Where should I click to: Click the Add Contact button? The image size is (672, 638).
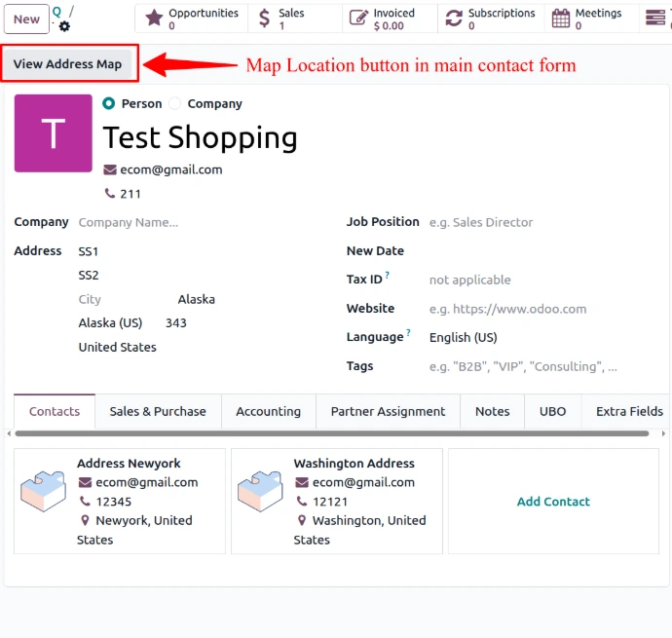click(553, 502)
